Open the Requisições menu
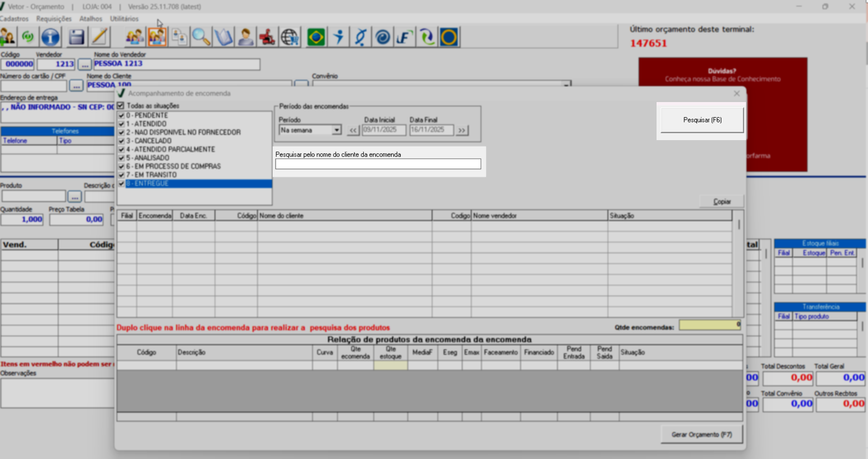 pyautogui.click(x=54, y=19)
